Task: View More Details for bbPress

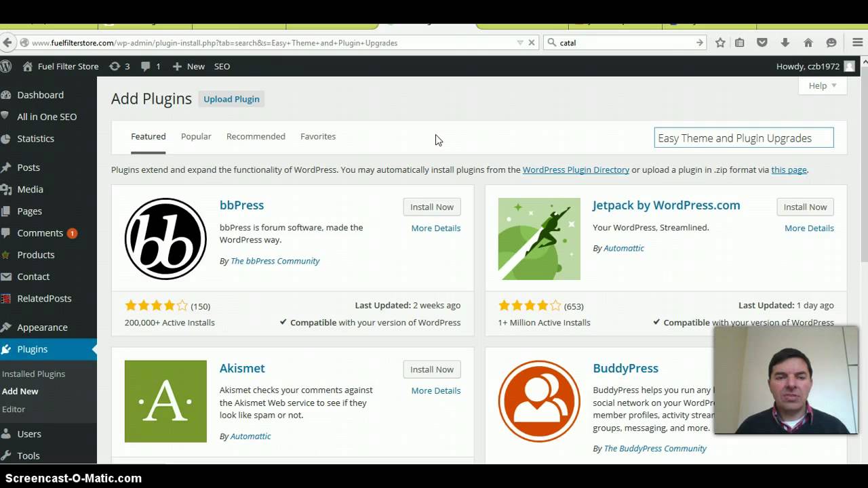Action: point(435,228)
